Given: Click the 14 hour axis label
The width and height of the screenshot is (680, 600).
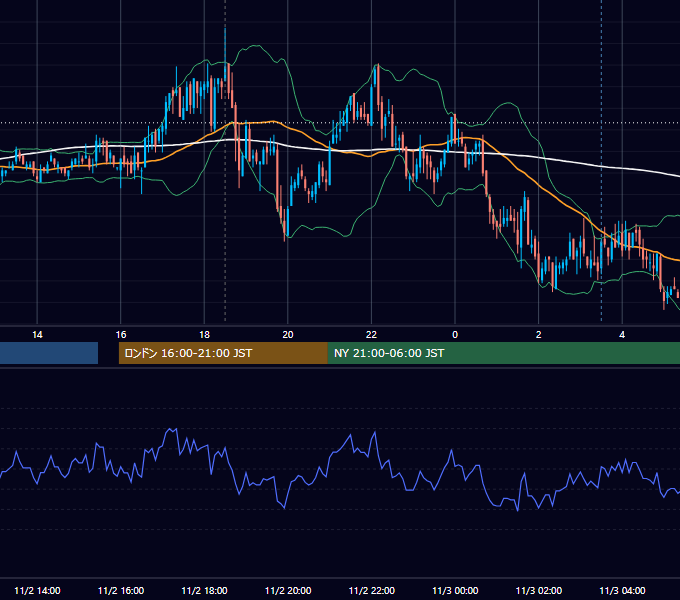Looking at the screenshot, I should [37, 335].
